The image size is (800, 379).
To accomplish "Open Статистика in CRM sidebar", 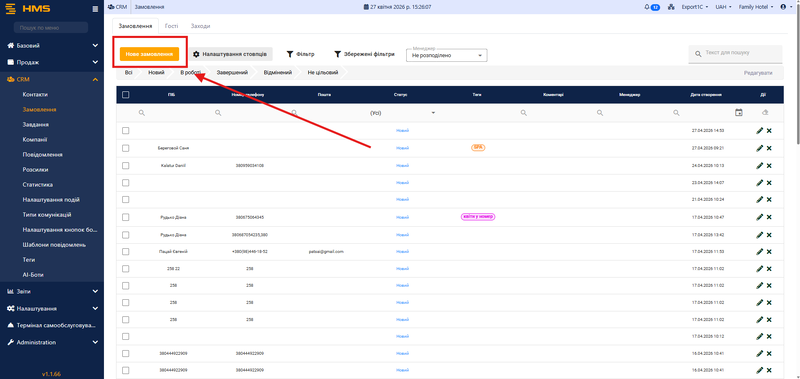I will 38,185.
